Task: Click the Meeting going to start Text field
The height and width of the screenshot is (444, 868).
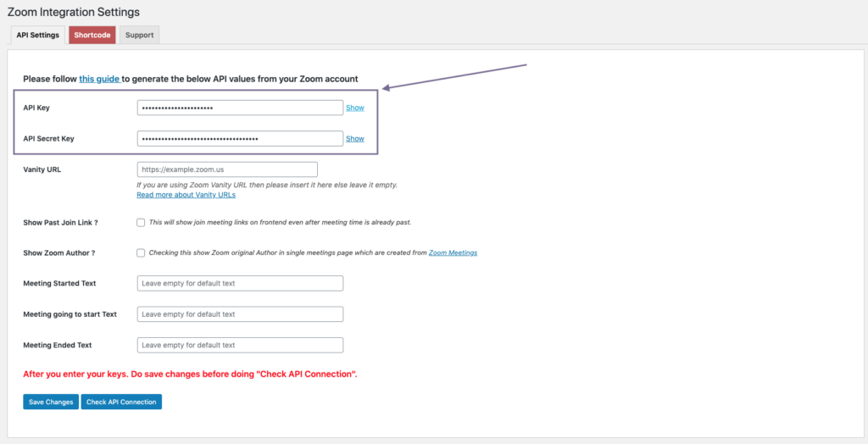Action: tap(240, 314)
